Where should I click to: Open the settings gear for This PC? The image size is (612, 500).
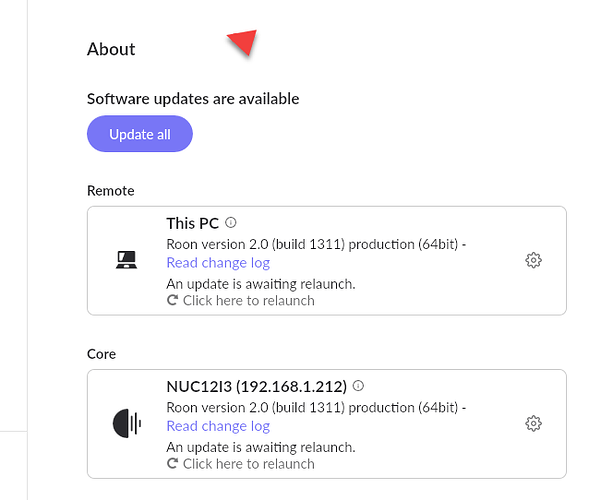[x=533, y=260]
